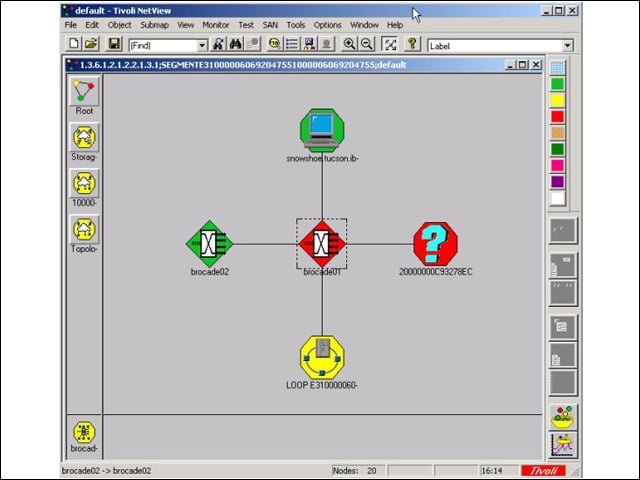Image resolution: width=640 pixels, height=480 pixels.
Task: Click the greyed toolbar icon right of the binoculars
Action: click(253, 44)
